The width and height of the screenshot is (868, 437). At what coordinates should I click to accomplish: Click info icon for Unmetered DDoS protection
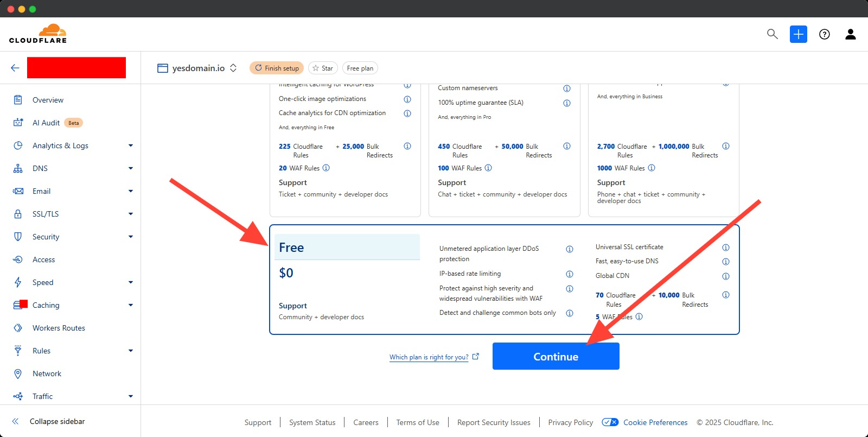(570, 249)
